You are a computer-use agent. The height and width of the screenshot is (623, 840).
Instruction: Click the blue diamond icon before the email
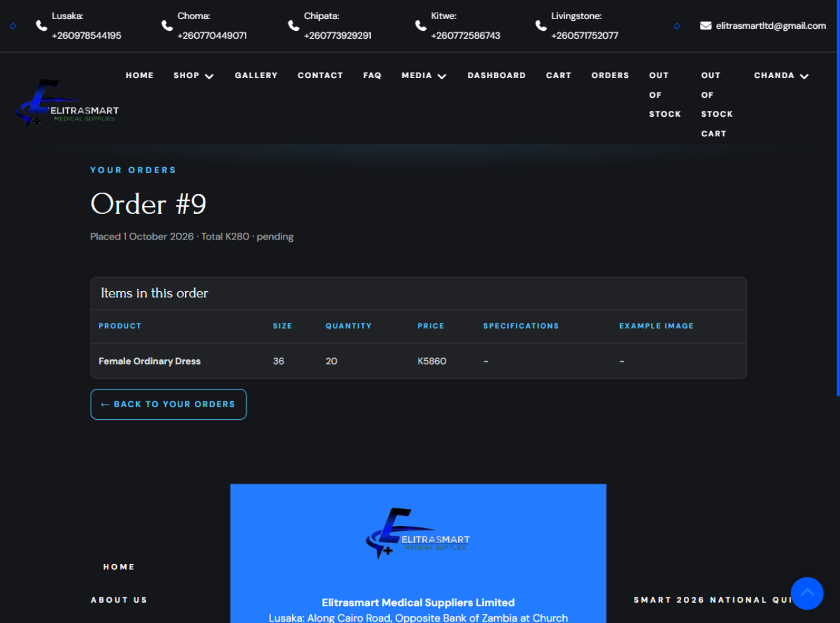[x=677, y=26]
